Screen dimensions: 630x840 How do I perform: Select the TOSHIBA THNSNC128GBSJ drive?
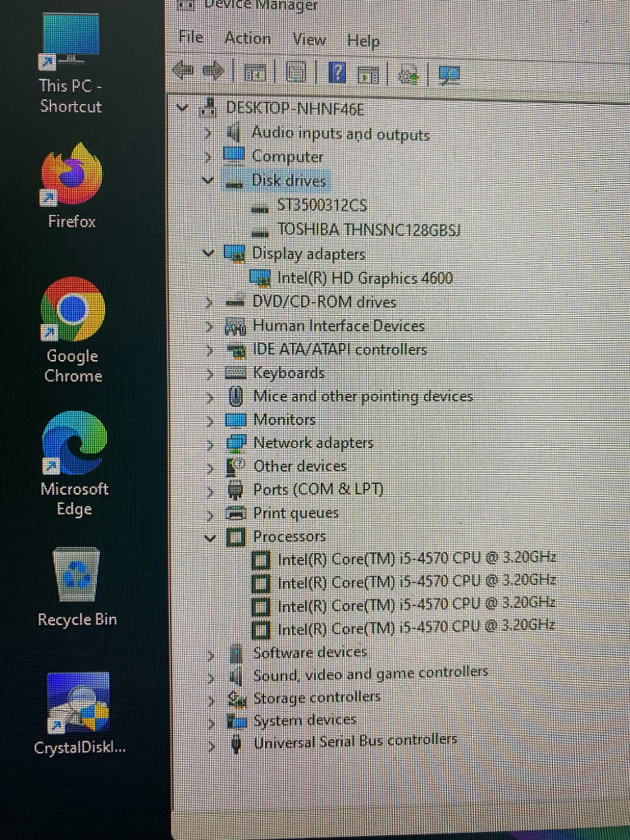368,230
